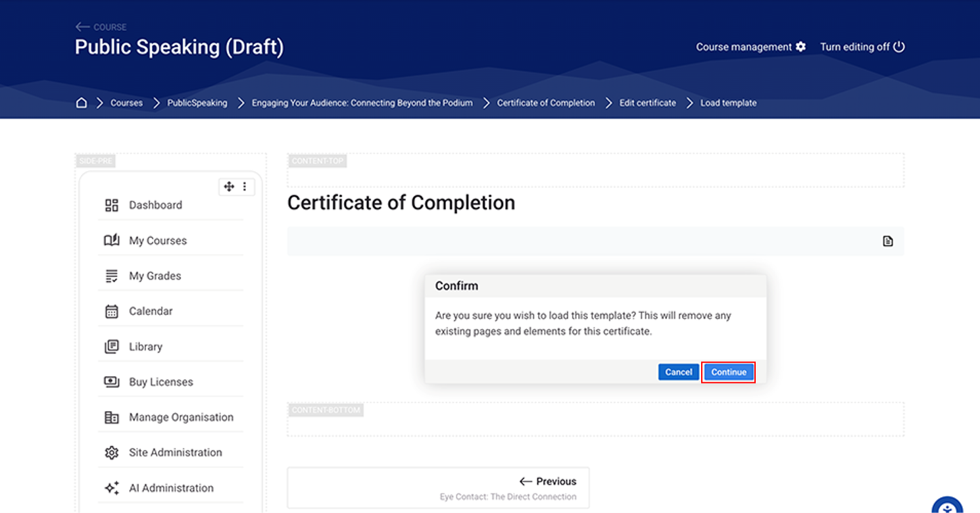Click Turn editing off power icon
980x513 pixels.
click(899, 47)
